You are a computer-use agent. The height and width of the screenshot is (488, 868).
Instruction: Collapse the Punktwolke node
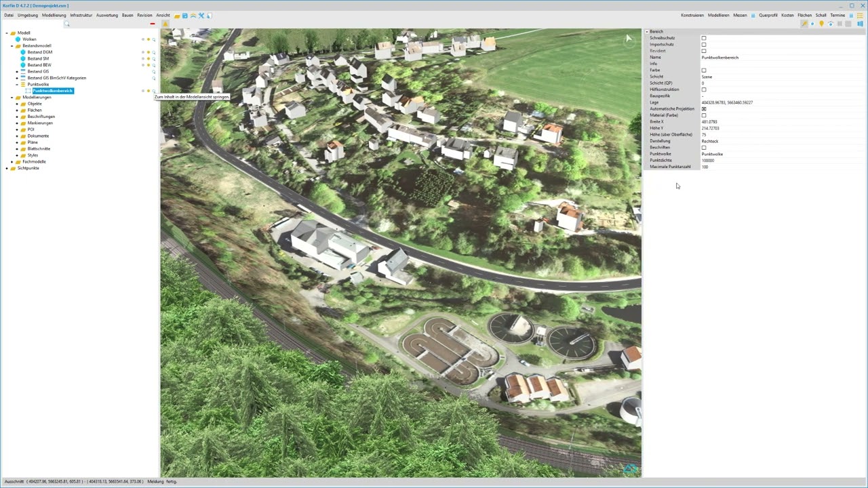click(x=17, y=85)
